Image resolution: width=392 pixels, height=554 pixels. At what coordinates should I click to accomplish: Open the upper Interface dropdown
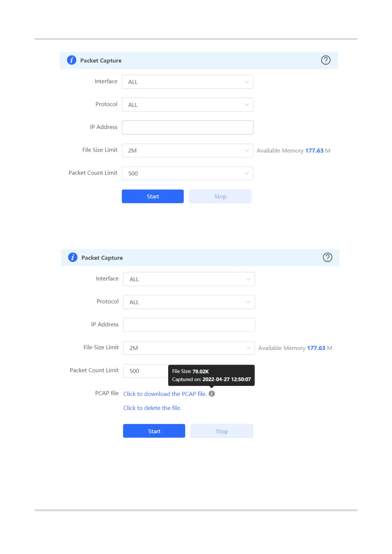pyautogui.click(x=187, y=82)
